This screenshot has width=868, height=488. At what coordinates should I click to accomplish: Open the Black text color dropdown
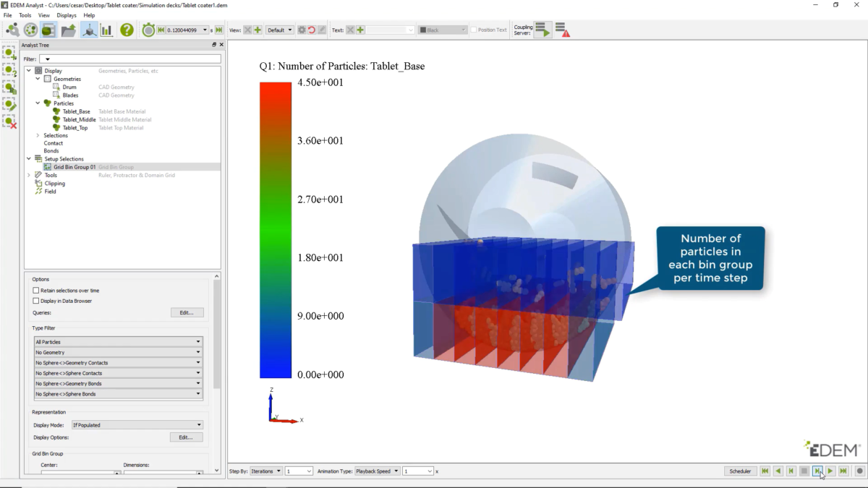click(x=443, y=30)
